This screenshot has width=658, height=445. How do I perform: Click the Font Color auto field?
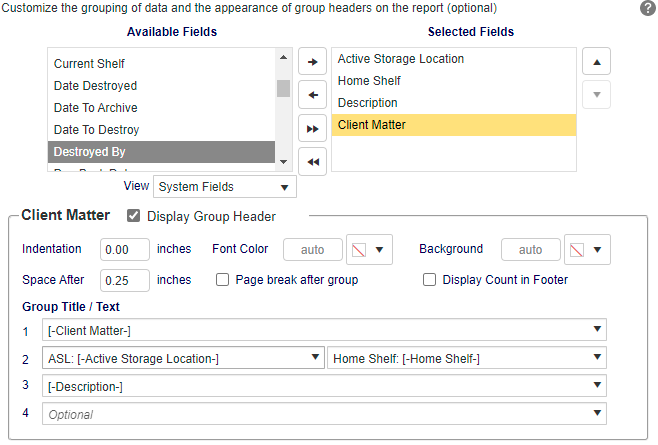coord(313,250)
